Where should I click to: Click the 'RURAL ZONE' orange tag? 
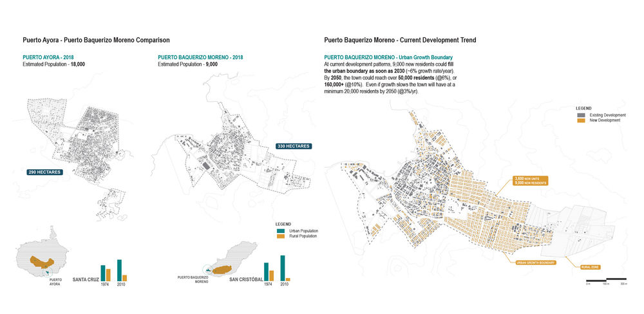[591, 267]
